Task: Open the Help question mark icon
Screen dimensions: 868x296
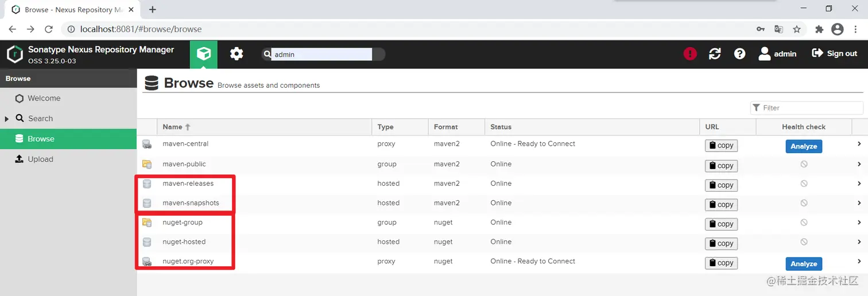Action: (740, 53)
